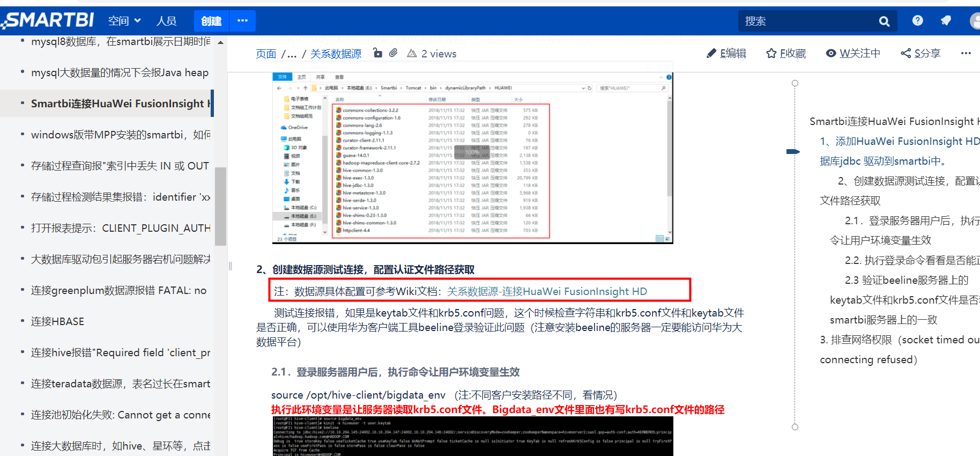Screen dimensions: 980x456
Task: Expand the breadcrumb ellipsis
Action: click(x=292, y=54)
